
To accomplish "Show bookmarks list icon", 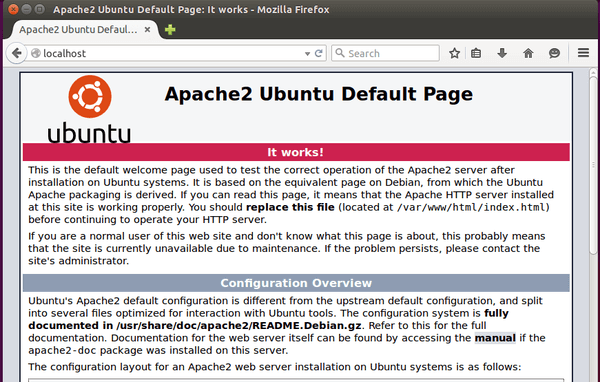I will pyautogui.click(x=476, y=53).
